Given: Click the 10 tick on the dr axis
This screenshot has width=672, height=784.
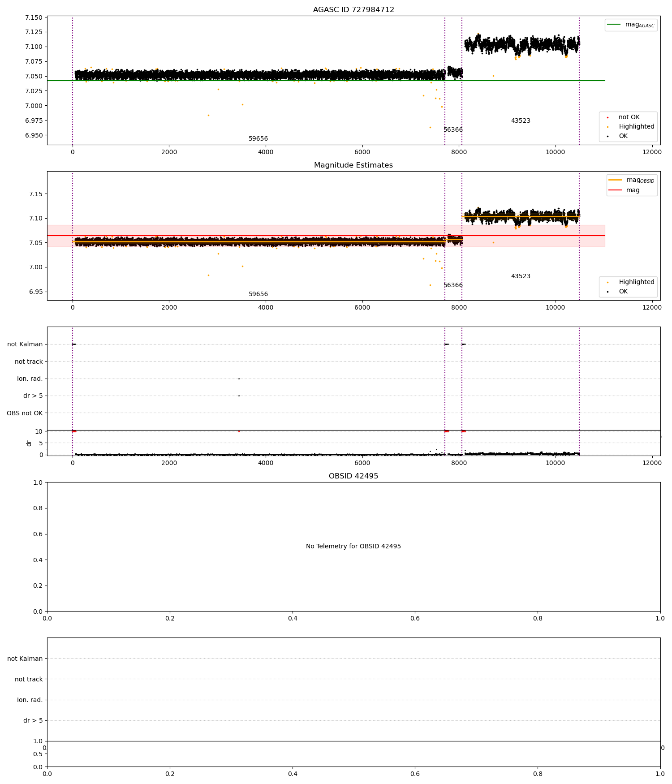Looking at the screenshot, I should pos(39,431).
